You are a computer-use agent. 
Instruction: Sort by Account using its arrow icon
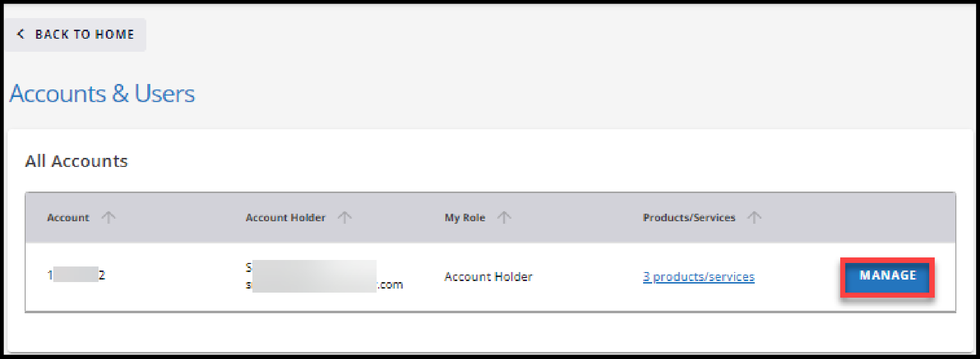pyautogui.click(x=108, y=217)
